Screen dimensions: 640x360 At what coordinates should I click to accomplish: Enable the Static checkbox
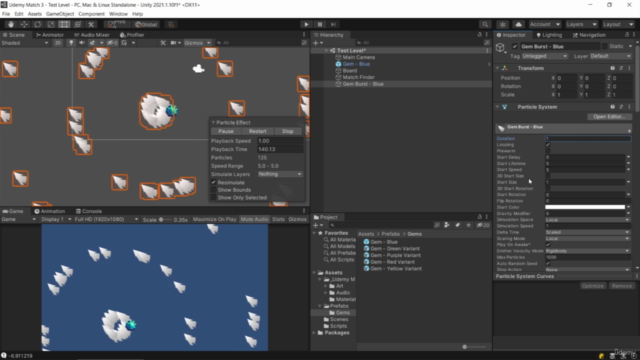pyautogui.click(x=605, y=46)
